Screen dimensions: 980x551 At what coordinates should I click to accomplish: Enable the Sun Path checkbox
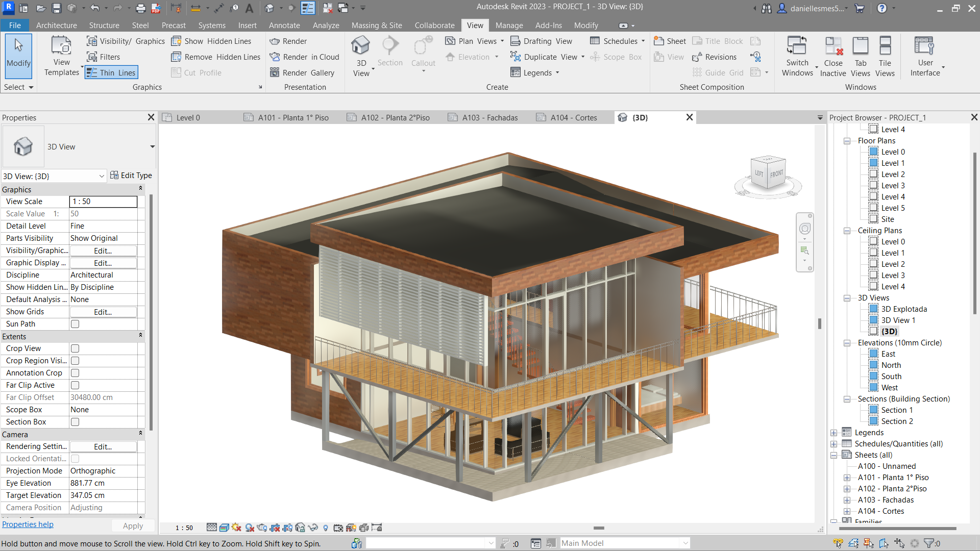[75, 323]
